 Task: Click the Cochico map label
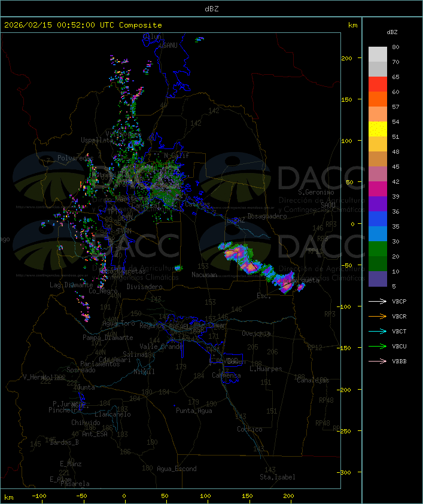coord(249,429)
